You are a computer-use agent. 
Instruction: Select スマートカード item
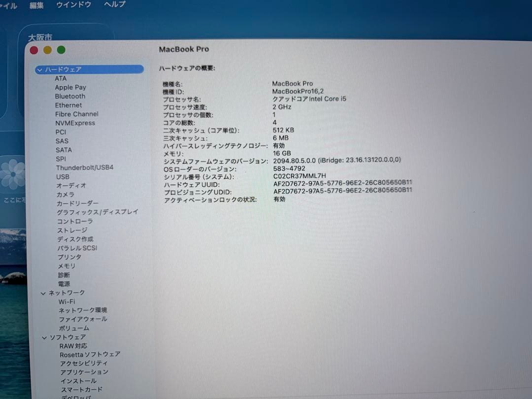coord(82,390)
